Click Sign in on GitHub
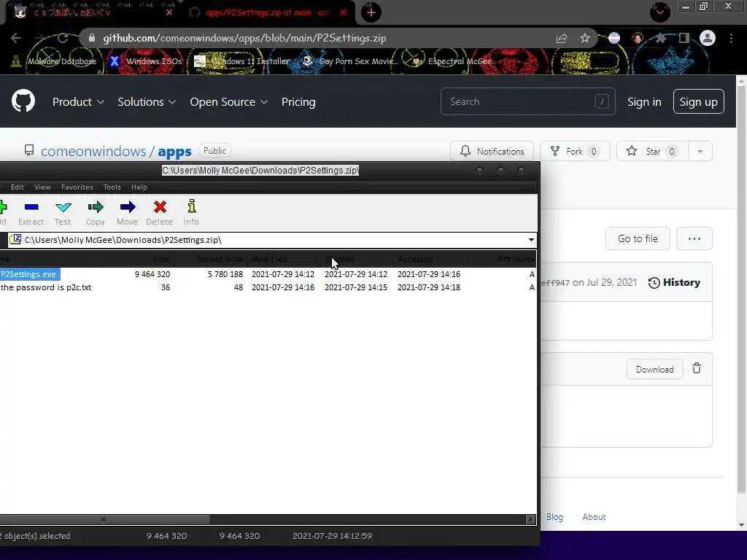 pos(644,101)
